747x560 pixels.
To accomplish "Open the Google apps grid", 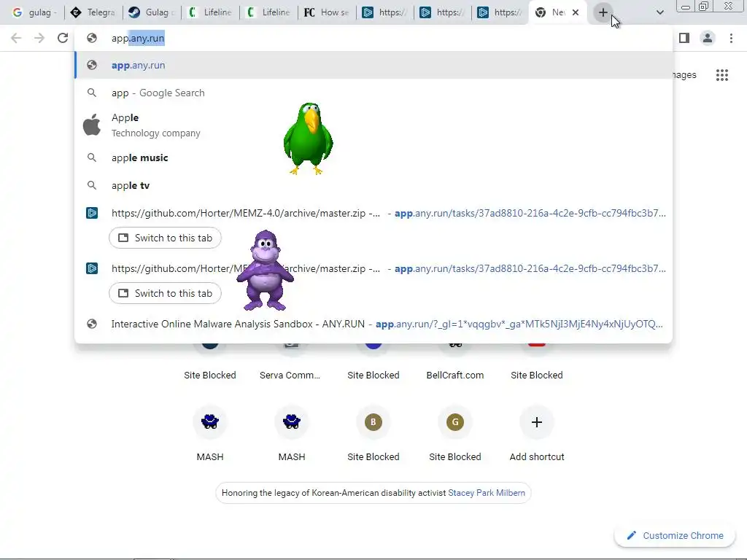I will tap(722, 75).
